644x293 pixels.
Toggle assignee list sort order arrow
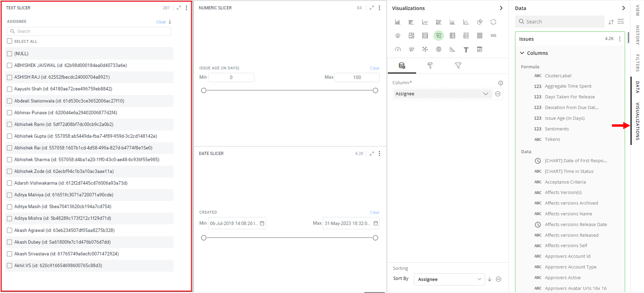pos(170,22)
